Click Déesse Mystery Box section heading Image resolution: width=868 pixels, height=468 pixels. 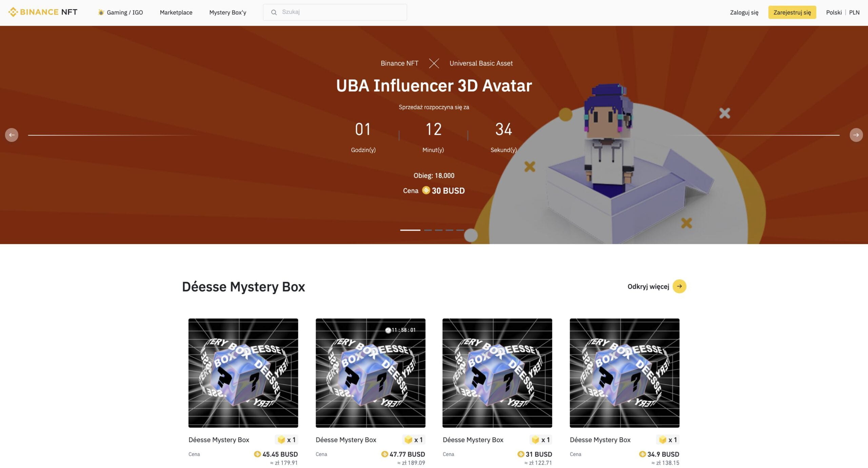[x=243, y=287]
